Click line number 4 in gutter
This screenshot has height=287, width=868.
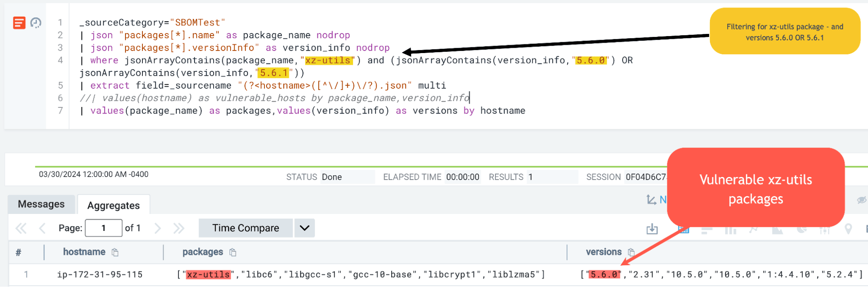(60, 60)
